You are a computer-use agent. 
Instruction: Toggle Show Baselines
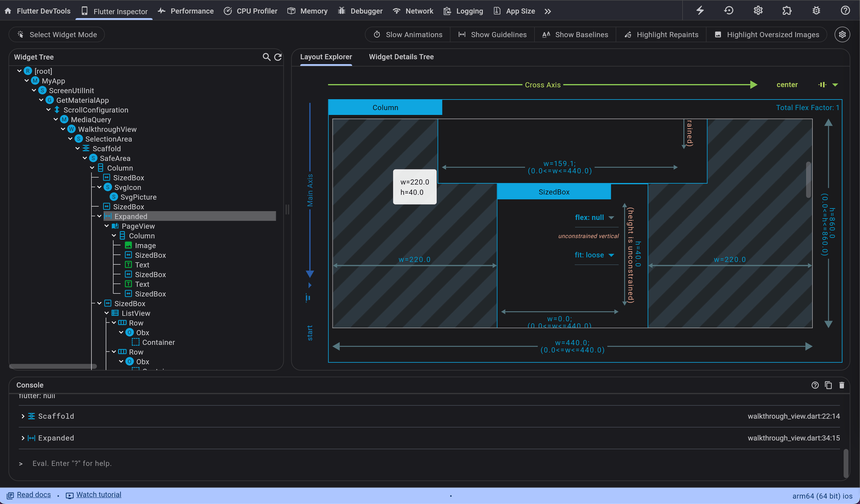(x=575, y=34)
